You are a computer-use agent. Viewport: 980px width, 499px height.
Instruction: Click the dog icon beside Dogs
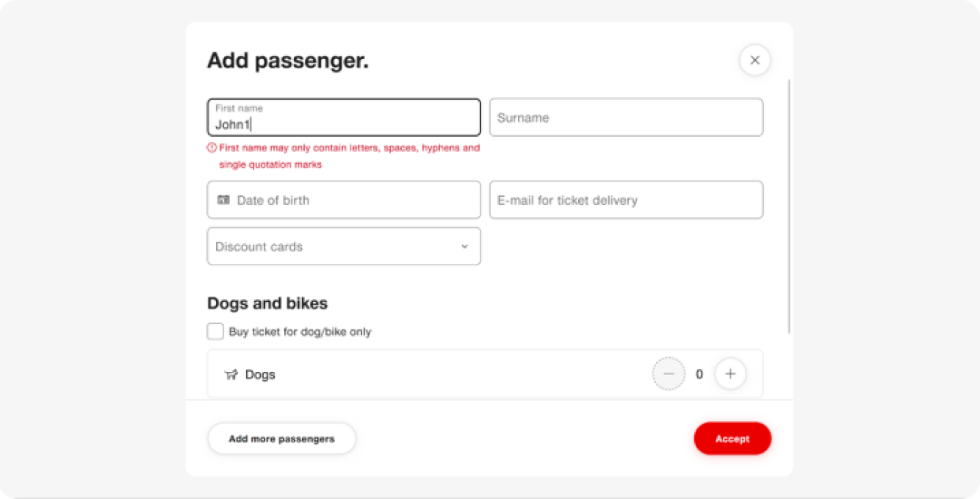(x=231, y=375)
